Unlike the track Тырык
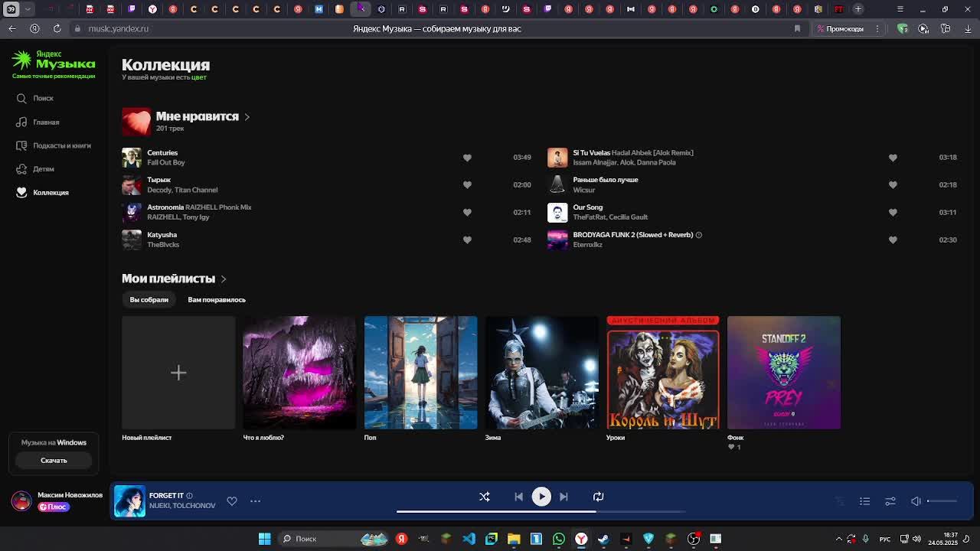This screenshot has width=980, height=551. [467, 184]
